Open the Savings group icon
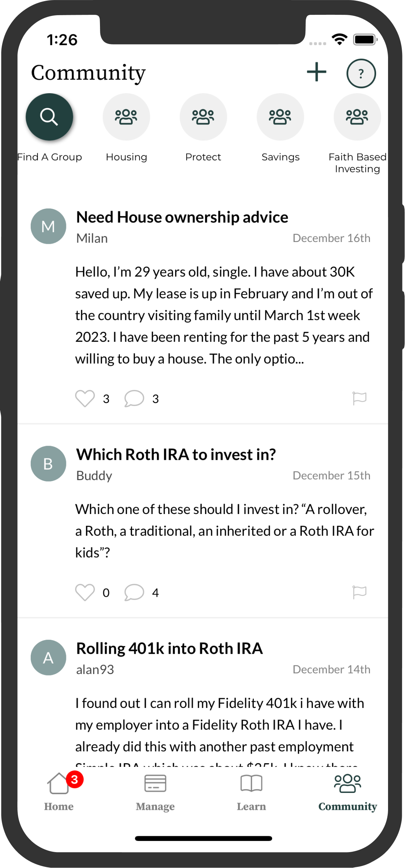Screen dimensions: 405x868 click(x=280, y=117)
